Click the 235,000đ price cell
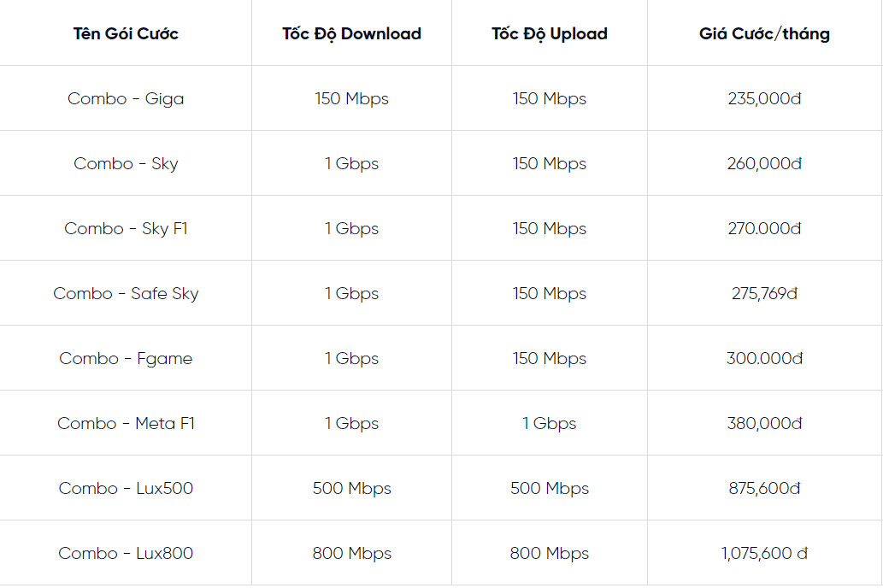 [x=764, y=99]
